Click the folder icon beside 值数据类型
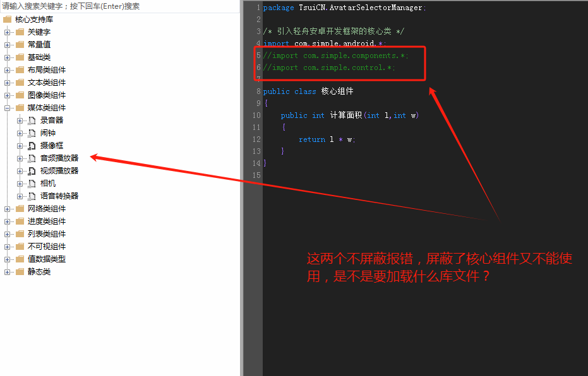Screen dimensions: 588x376 20,259
